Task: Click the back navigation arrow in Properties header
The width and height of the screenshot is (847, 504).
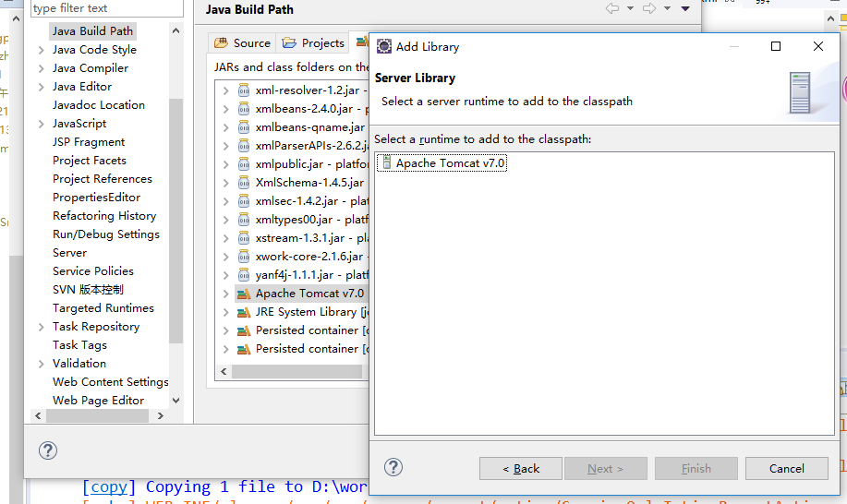Action: [612, 8]
